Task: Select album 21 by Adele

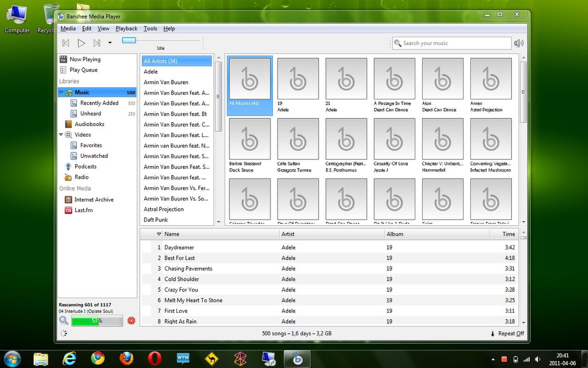Action: (346, 85)
